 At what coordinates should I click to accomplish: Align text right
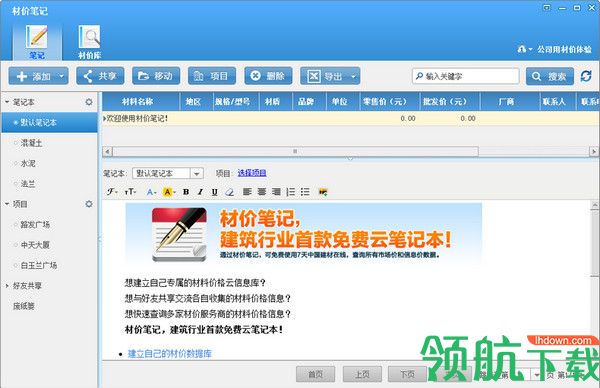pyautogui.click(x=276, y=192)
